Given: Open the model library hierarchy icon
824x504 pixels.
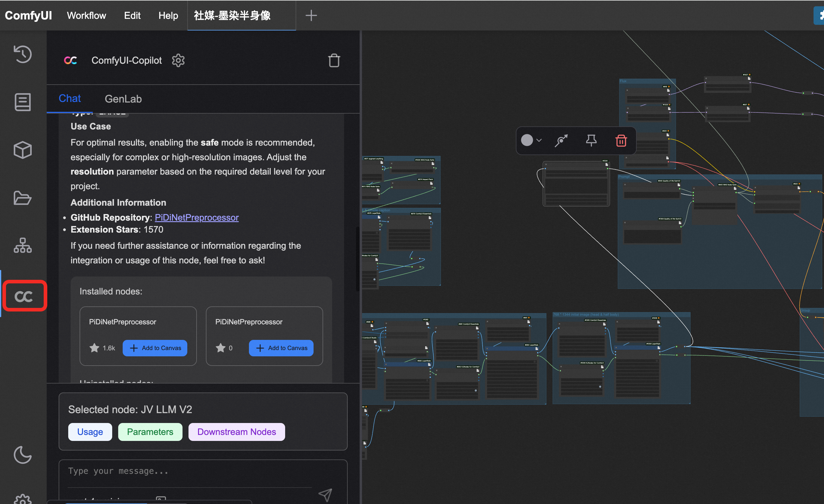Looking at the screenshot, I should pyautogui.click(x=23, y=246).
